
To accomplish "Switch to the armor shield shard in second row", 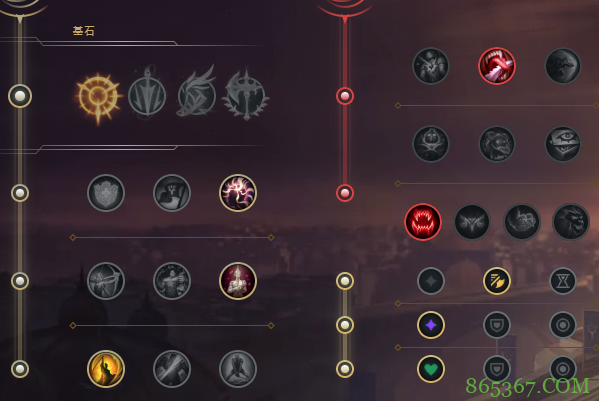I will 497,325.
